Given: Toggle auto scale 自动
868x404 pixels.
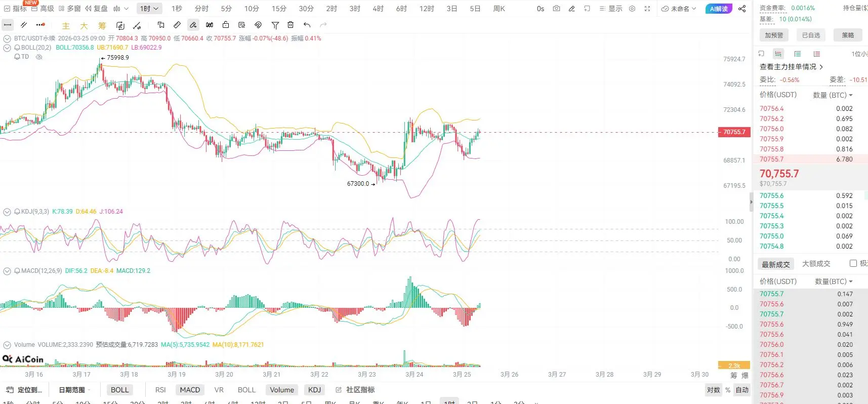Looking at the screenshot, I should (742, 390).
